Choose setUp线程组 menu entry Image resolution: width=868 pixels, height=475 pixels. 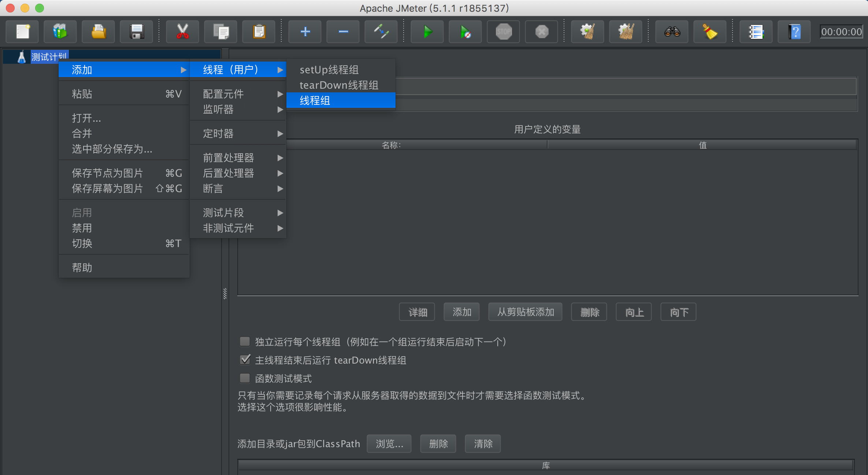pyautogui.click(x=341, y=70)
